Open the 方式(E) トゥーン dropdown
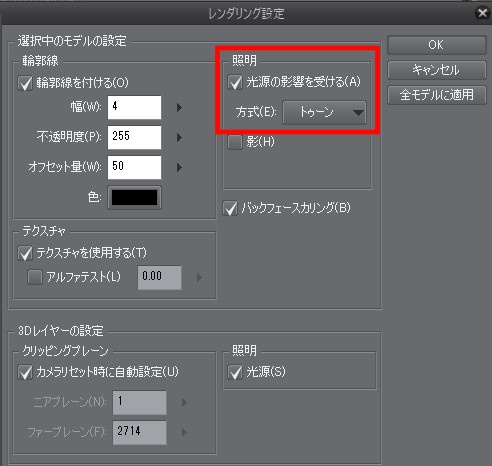Screen dimensions: 492x466 point(324,113)
